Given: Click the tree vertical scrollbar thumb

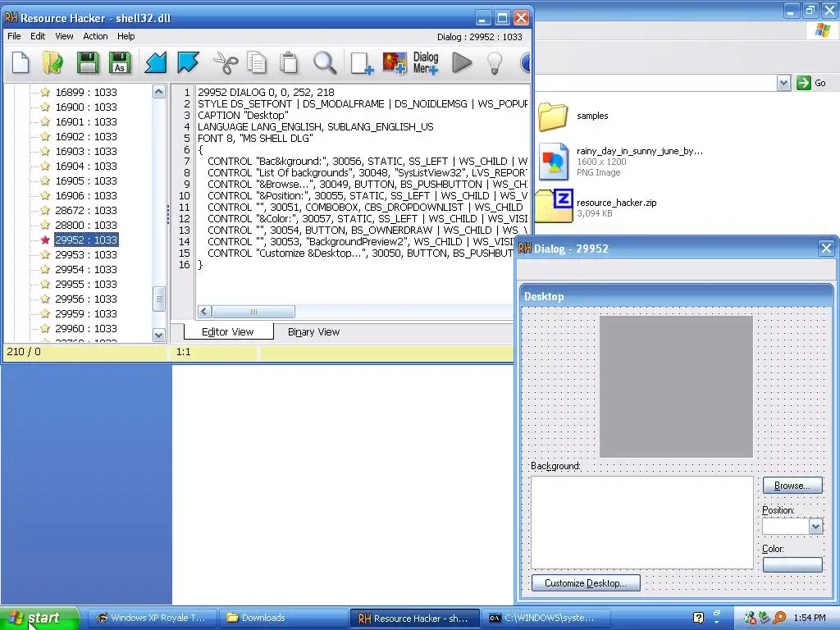Looking at the screenshot, I should point(158,299).
